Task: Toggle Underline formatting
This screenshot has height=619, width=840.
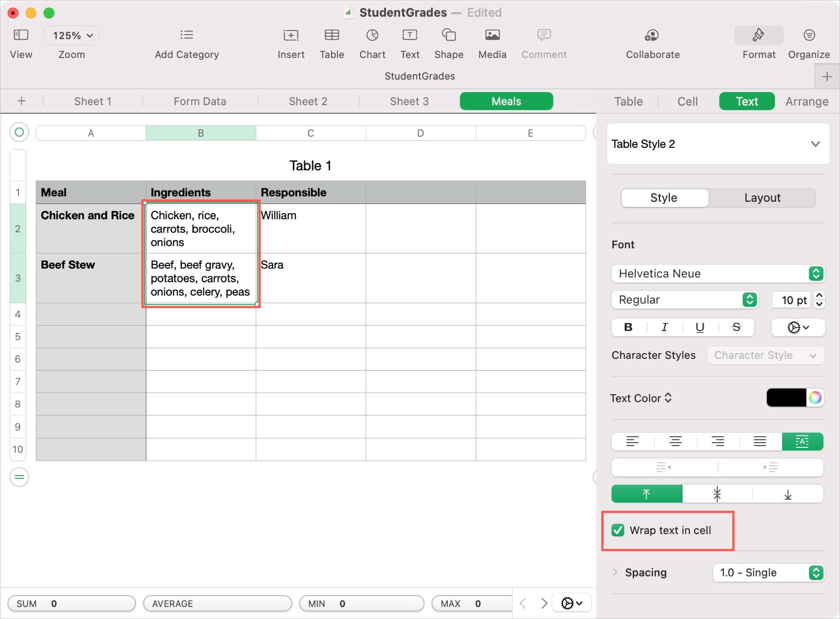Action: 700,327
